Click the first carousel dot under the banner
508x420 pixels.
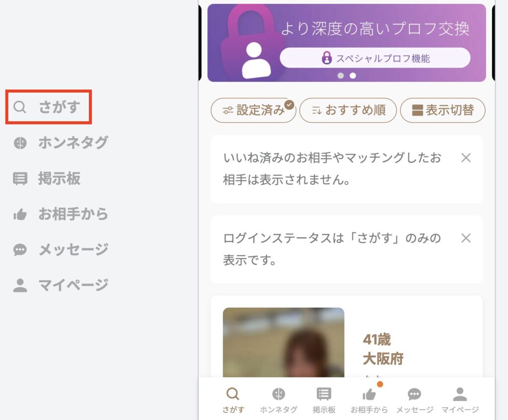(x=341, y=75)
